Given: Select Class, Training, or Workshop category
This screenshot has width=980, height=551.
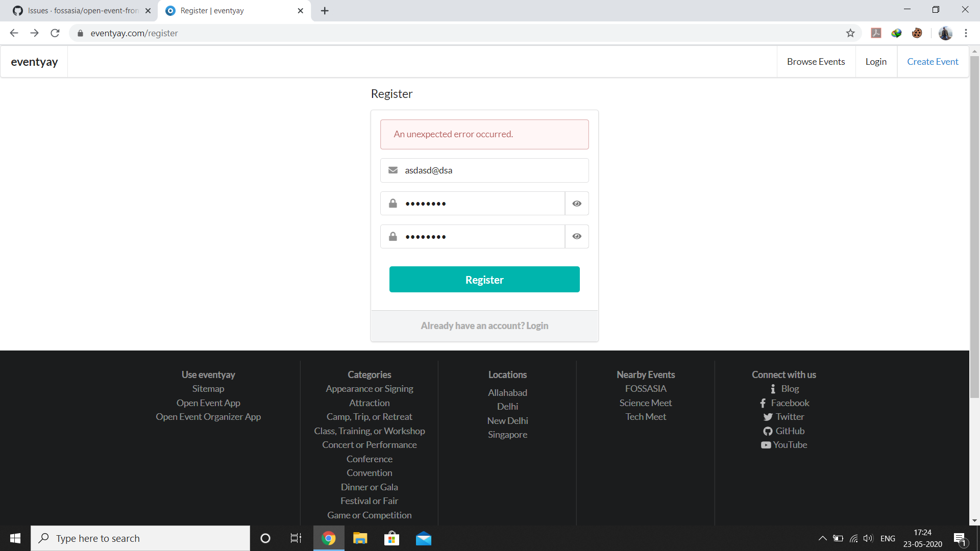Looking at the screenshot, I should pos(370,431).
